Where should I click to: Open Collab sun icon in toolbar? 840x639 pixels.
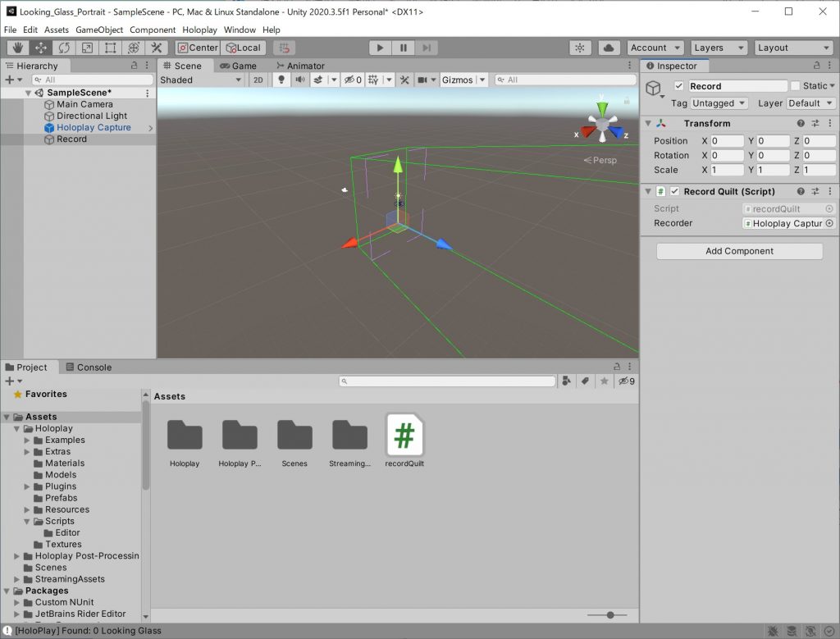pos(580,48)
